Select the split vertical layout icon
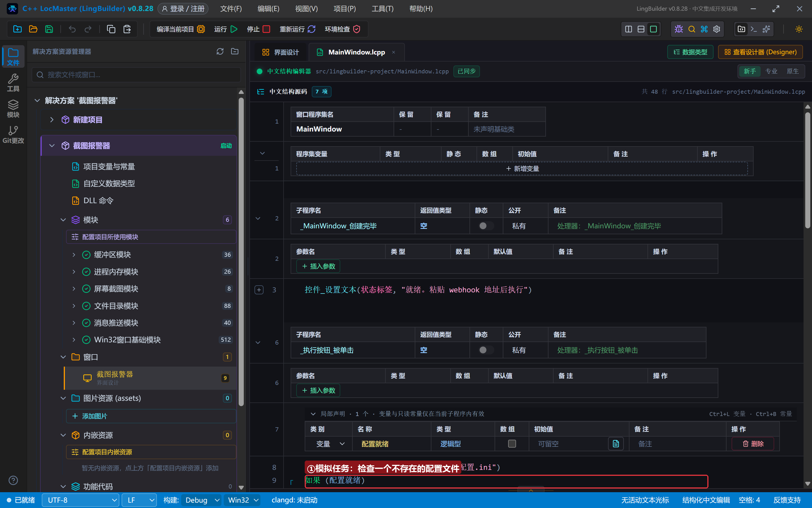812x508 pixels. (x=628, y=29)
